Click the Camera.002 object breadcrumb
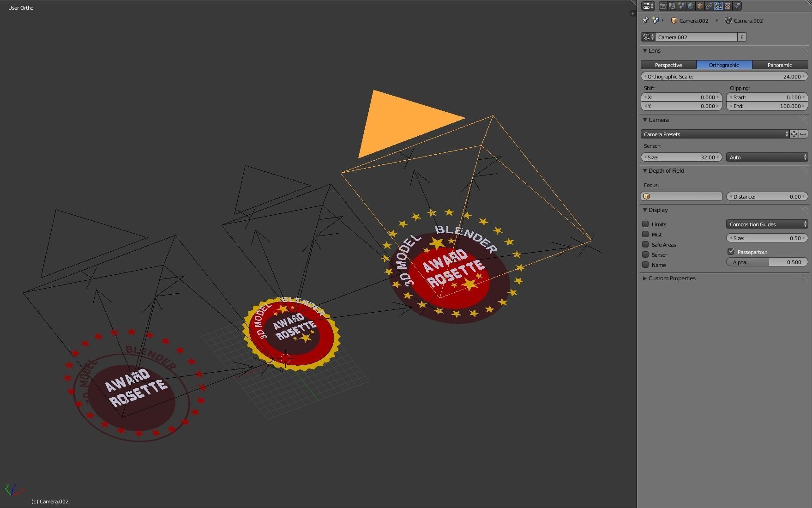 690,20
